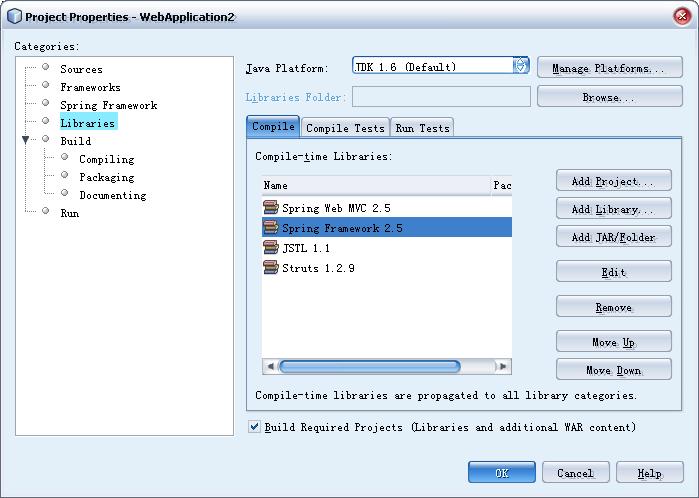The height and width of the screenshot is (498, 699).
Task: Click the Move Down button
Action: click(x=613, y=370)
